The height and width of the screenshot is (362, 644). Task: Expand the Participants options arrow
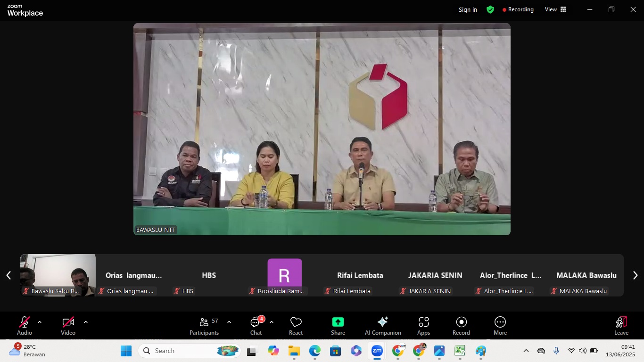coord(229,322)
